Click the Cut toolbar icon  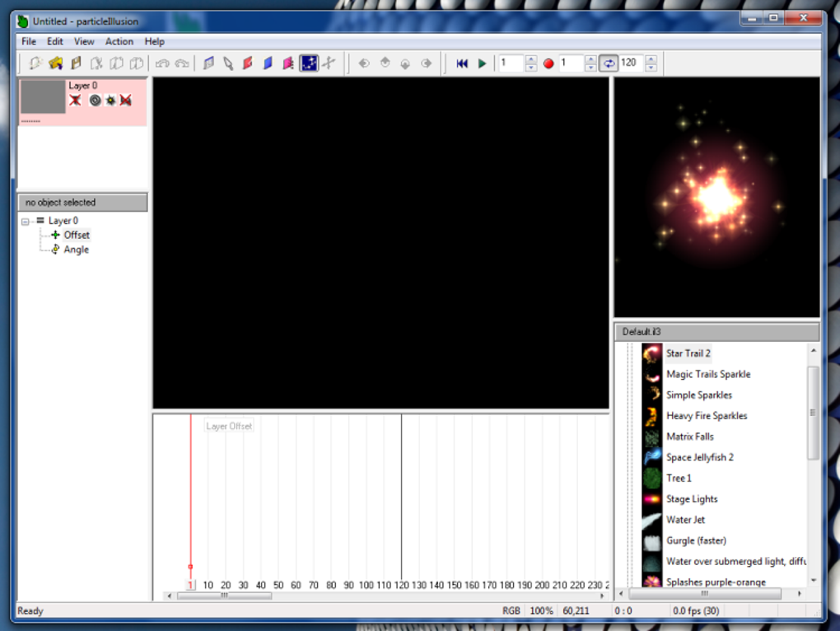96,63
